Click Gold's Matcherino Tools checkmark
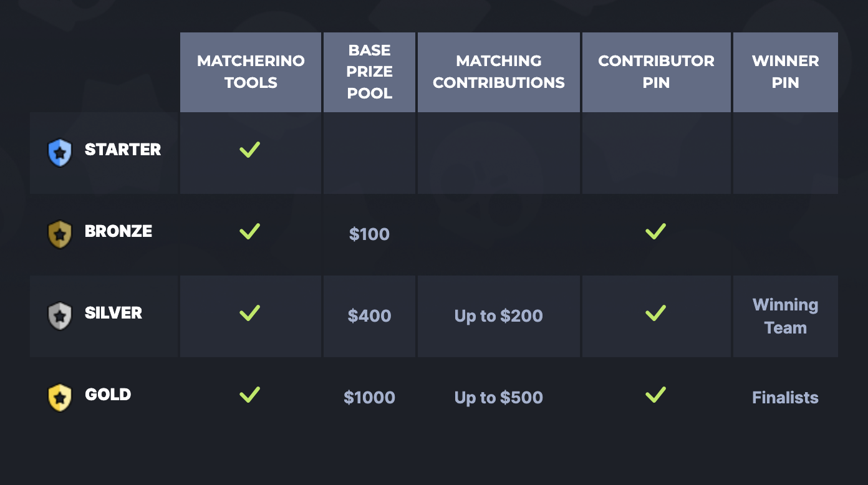Screen dimensions: 868x485 (249, 395)
